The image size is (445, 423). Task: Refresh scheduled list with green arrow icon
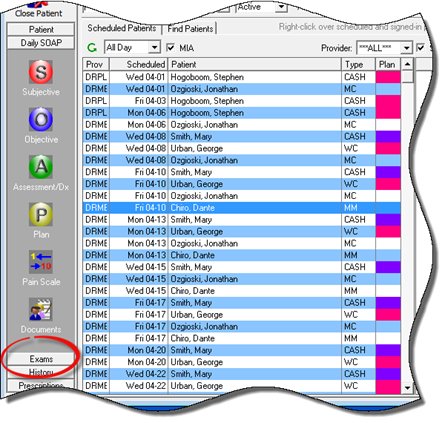click(92, 48)
